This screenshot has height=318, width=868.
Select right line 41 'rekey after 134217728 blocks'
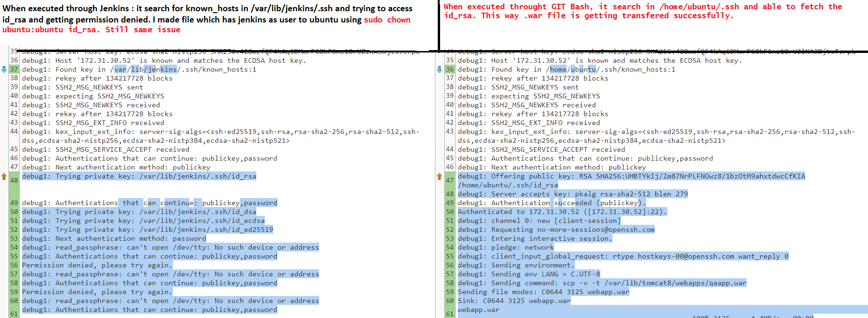(x=533, y=114)
